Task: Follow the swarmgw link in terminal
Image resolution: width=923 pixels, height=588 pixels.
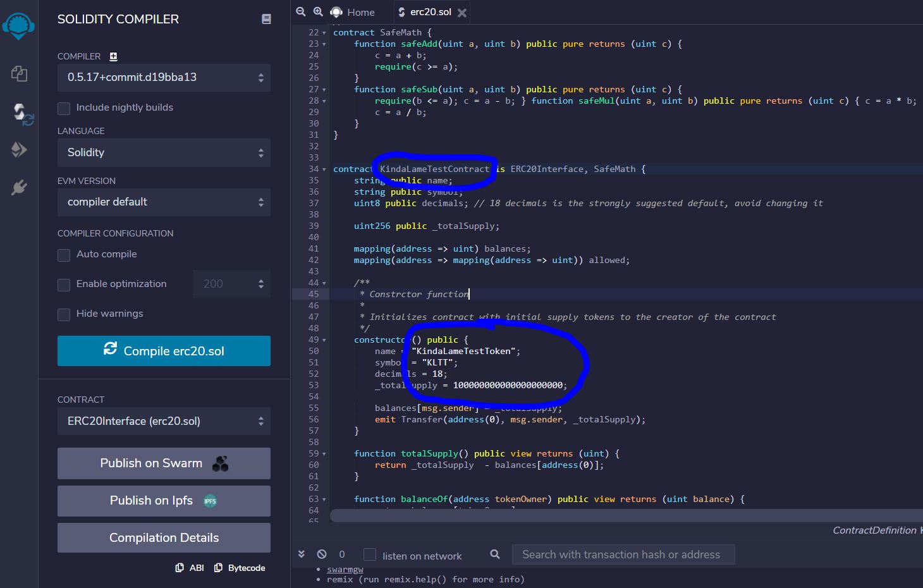Action: click(345, 569)
